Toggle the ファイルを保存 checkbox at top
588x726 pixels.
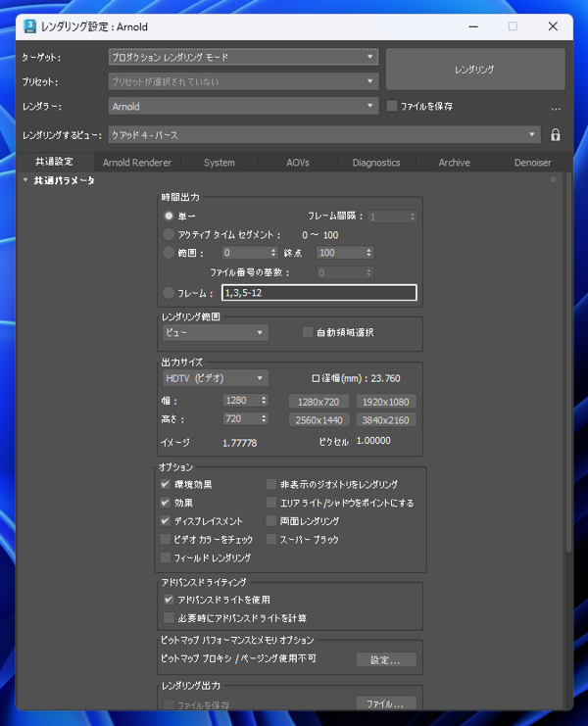392,106
